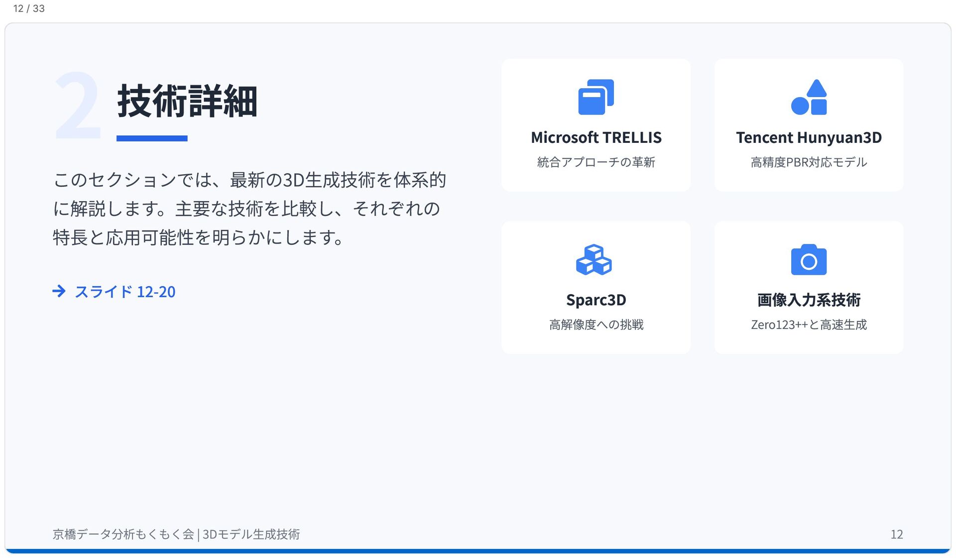
Task: Select the Microsoft TRELLIS card title
Action: click(596, 137)
